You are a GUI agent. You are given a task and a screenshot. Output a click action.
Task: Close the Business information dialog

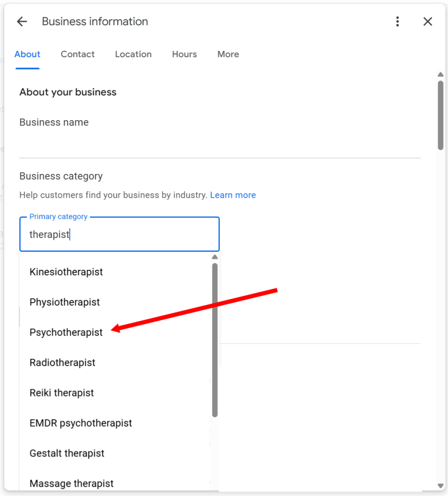[428, 21]
